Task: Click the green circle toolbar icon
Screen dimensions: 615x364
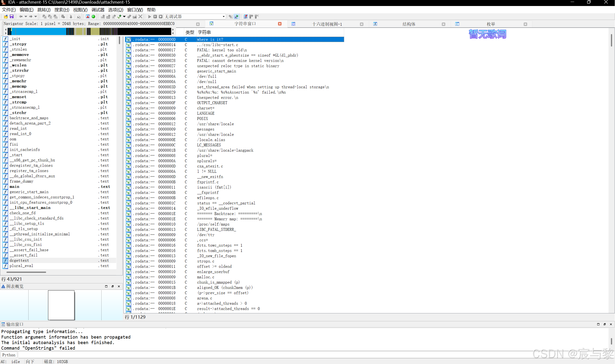Action: [93, 16]
